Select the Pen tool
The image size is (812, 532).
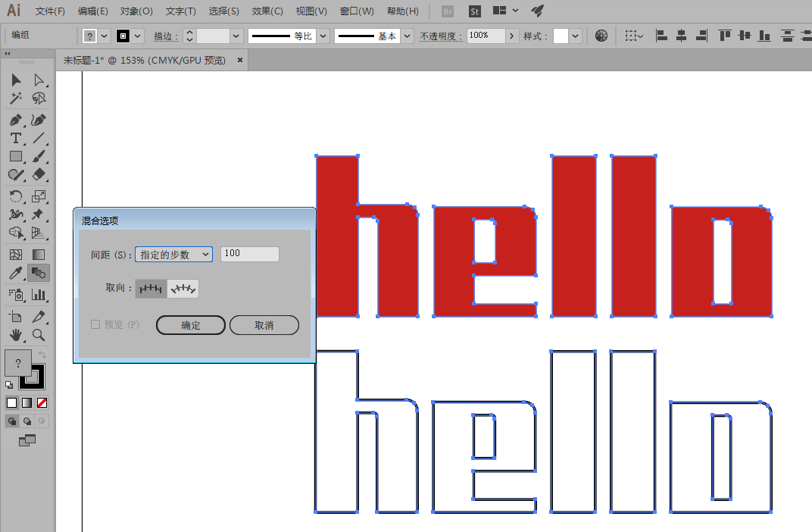click(x=16, y=120)
